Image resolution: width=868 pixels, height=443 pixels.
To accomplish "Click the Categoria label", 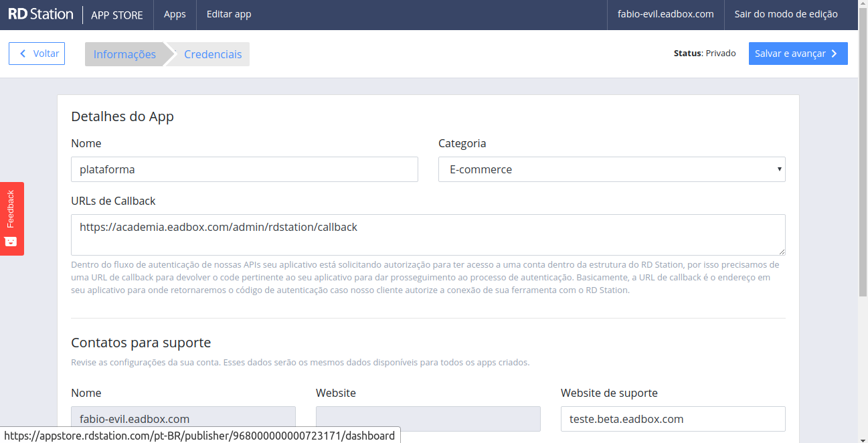I will tap(462, 143).
